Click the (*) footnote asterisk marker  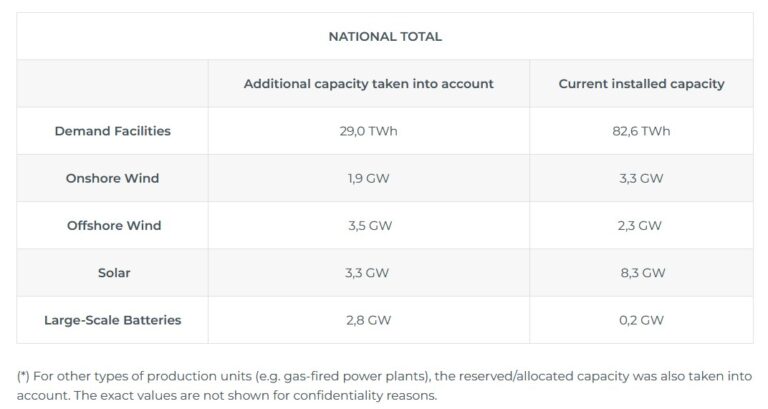point(23,376)
